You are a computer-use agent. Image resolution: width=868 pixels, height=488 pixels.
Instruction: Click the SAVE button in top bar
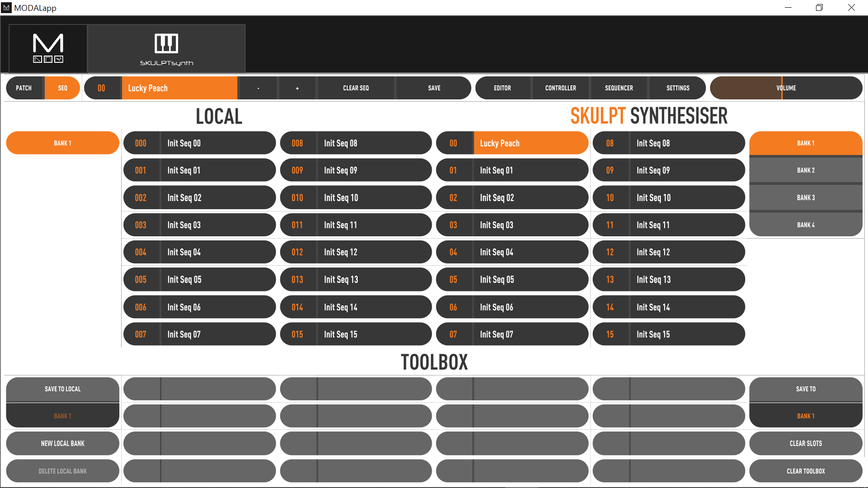434,88
